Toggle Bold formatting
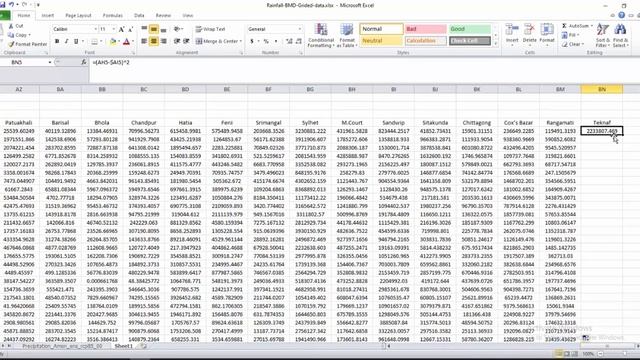640x360 pixels. [x=57, y=41]
